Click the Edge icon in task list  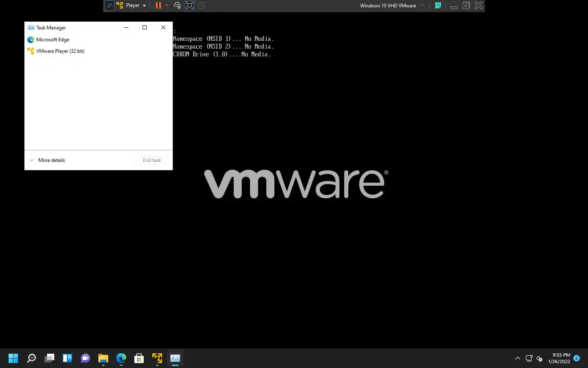(x=31, y=40)
